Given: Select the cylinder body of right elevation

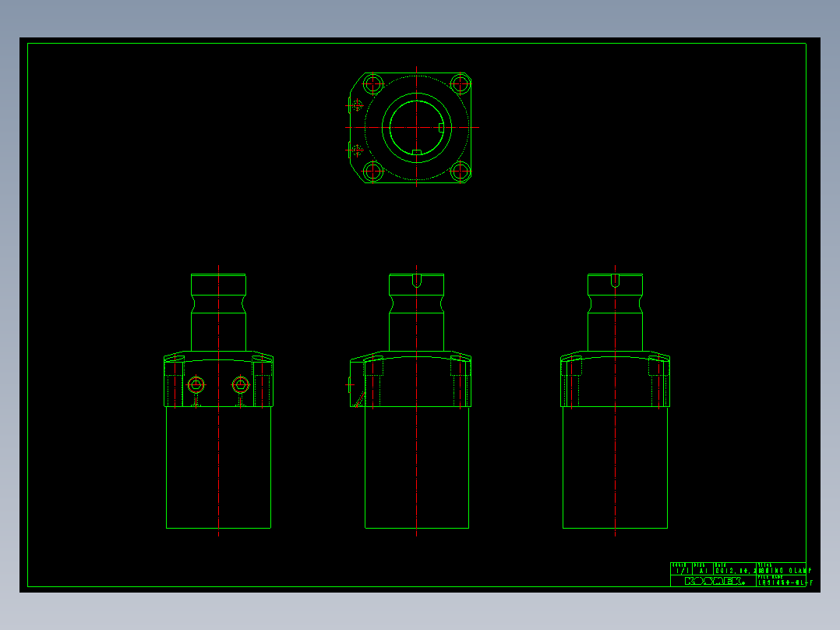Looking at the screenshot, I should (615, 467).
